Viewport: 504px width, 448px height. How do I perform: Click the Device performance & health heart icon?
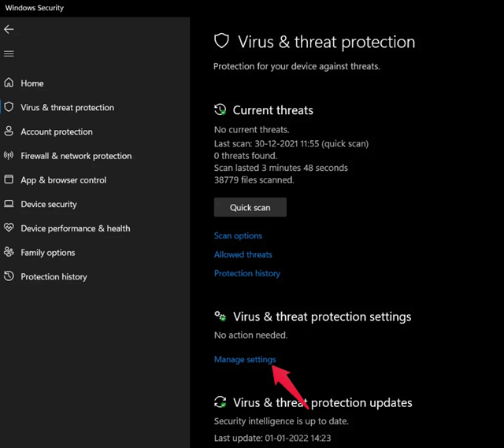pos(9,228)
